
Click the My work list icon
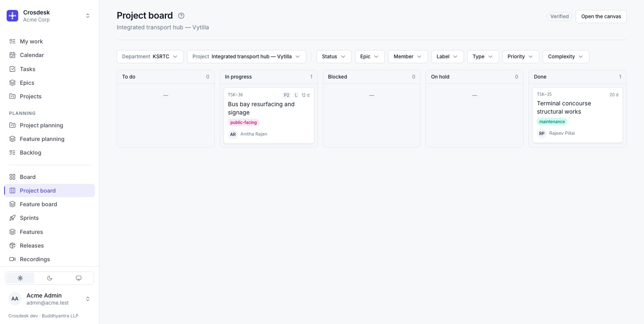(x=12, y=41)
